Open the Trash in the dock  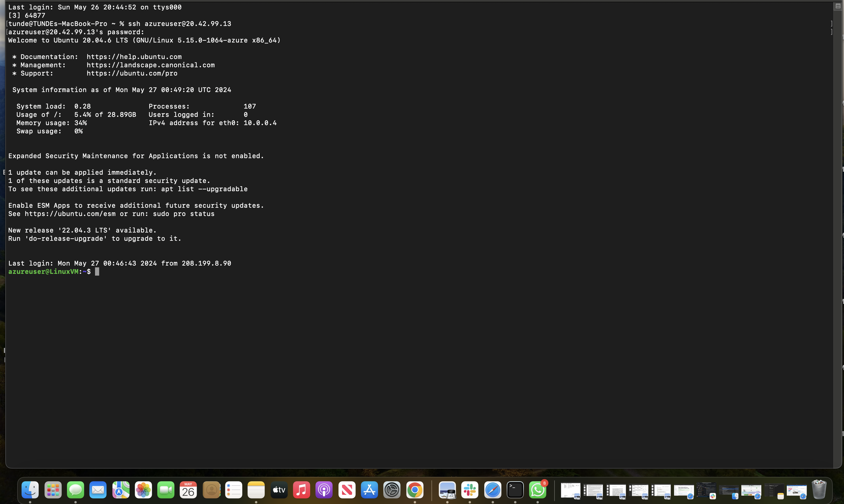pos(819,490)
